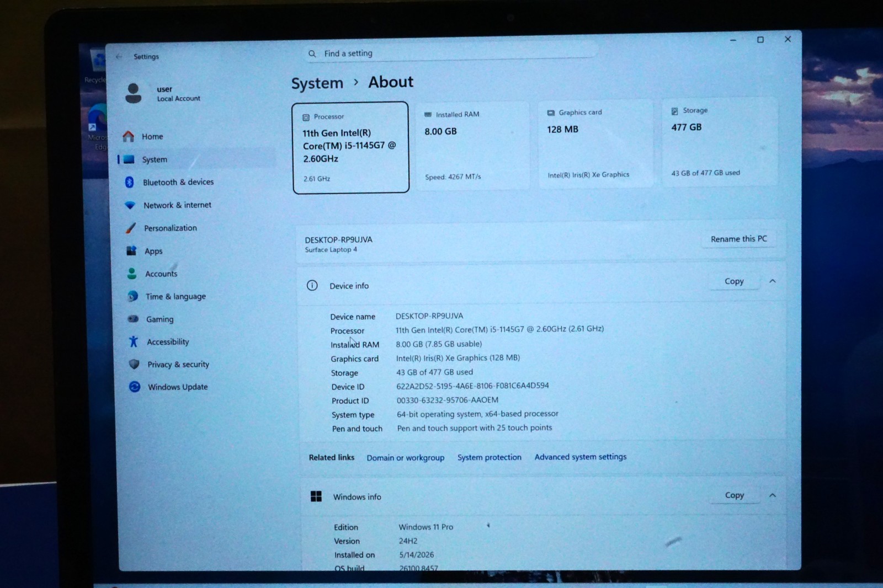The width and height of the screenshot is (883, 588).
Task: Open Advanced system settings link
Action: (581, 457)
